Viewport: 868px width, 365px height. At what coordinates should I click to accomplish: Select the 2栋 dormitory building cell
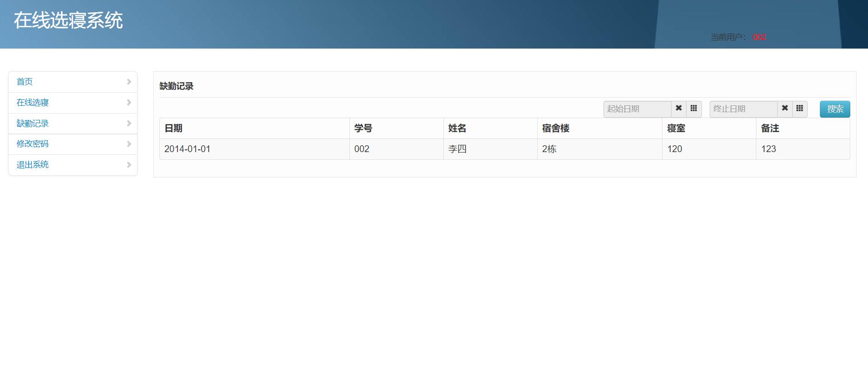click(600, 149)
